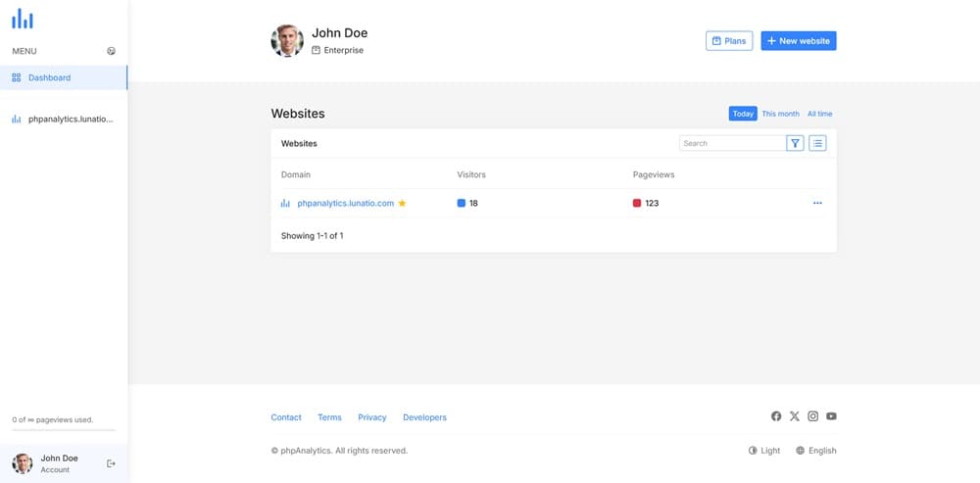The width and height of the screenshot is (980, 483).
Task: Click the Plans button
Action: click(x=729, y=40)
